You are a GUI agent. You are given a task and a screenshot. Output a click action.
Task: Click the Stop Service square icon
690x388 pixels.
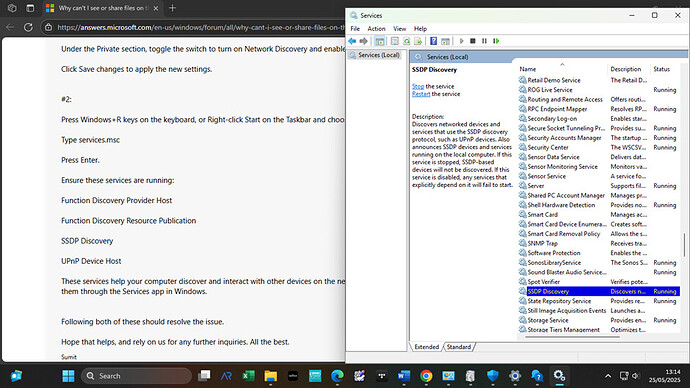[473, 41]
